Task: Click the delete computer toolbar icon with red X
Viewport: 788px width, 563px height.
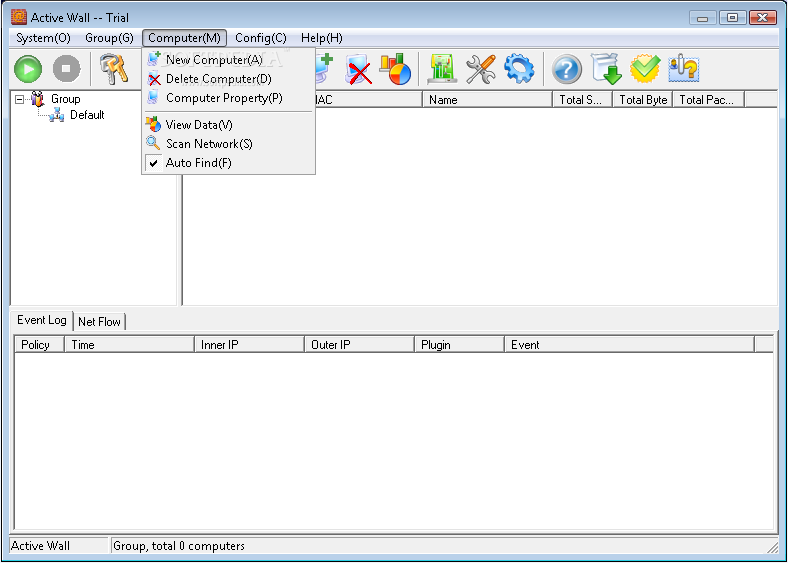Action: click(x=358, y=70)
